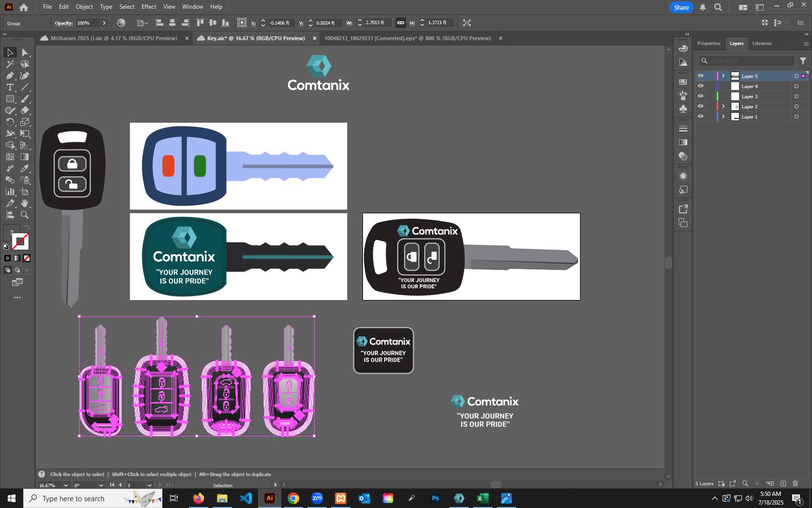This screenshot has width=812, height=508.
Task: Open Edit Toolbar three dots
Action: 17,298
